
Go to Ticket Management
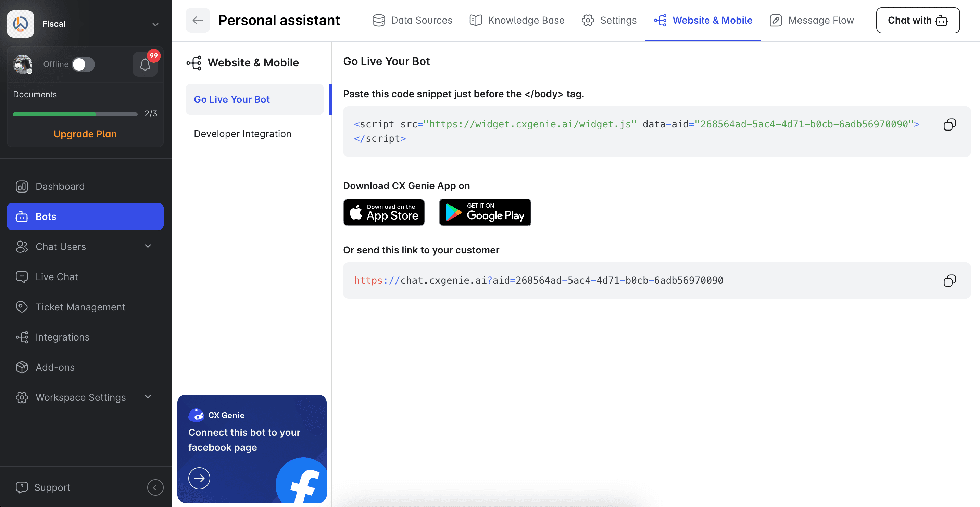(x=85, y=307)
